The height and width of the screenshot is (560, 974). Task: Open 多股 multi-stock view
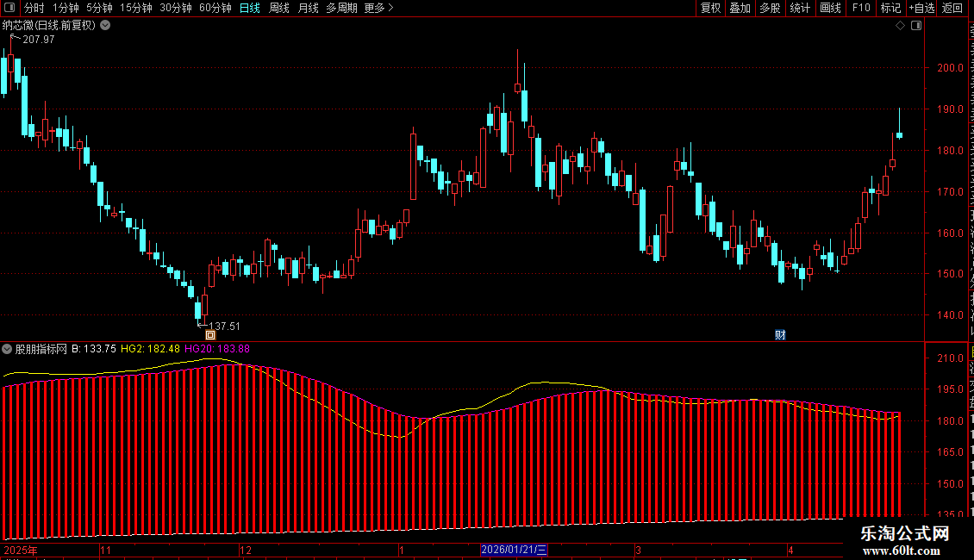click(770, 8)
